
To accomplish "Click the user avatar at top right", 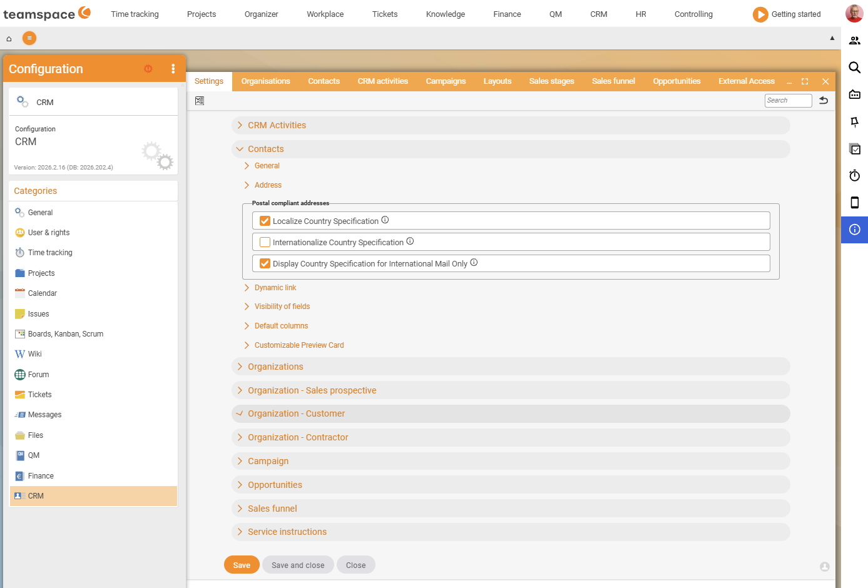I will (854, 13).
